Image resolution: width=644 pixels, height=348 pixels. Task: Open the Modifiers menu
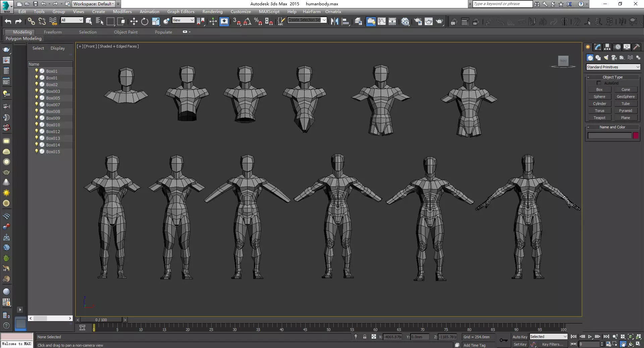[122, 11]
